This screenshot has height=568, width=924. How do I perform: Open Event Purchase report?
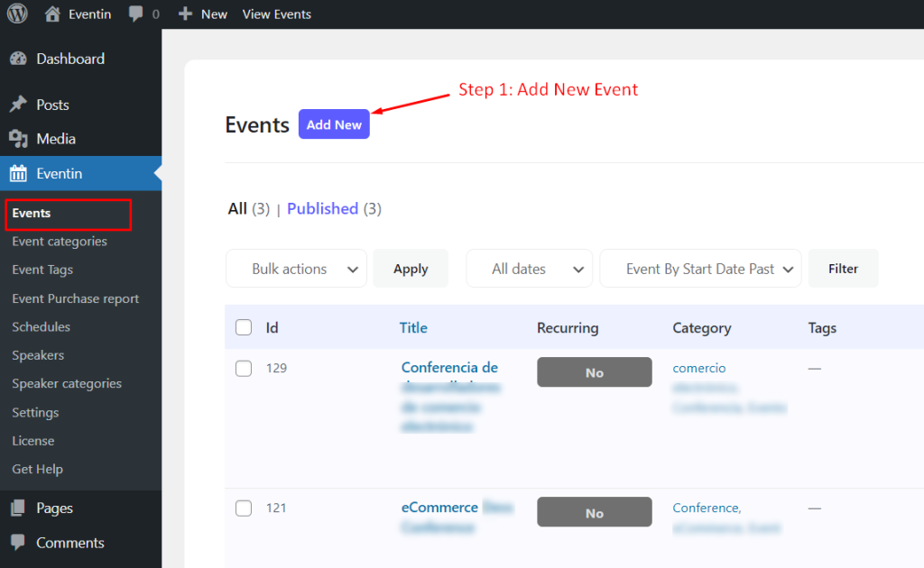[x=76, y=298]
